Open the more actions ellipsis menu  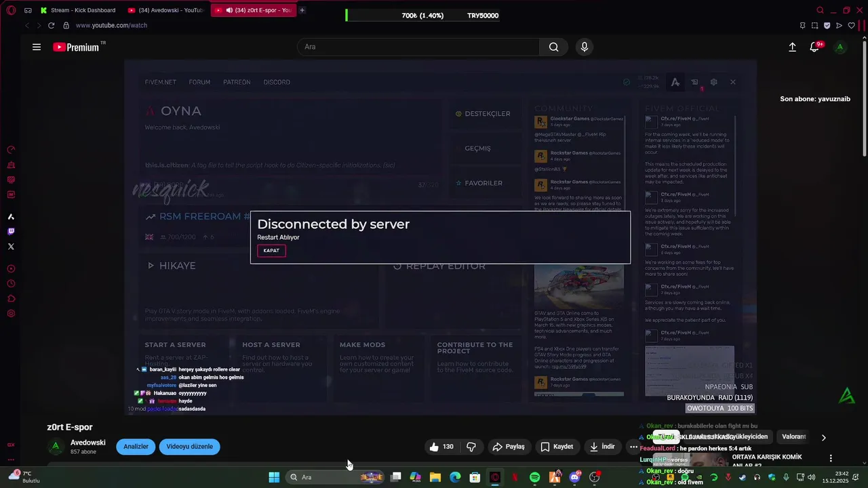pos(633,447)
